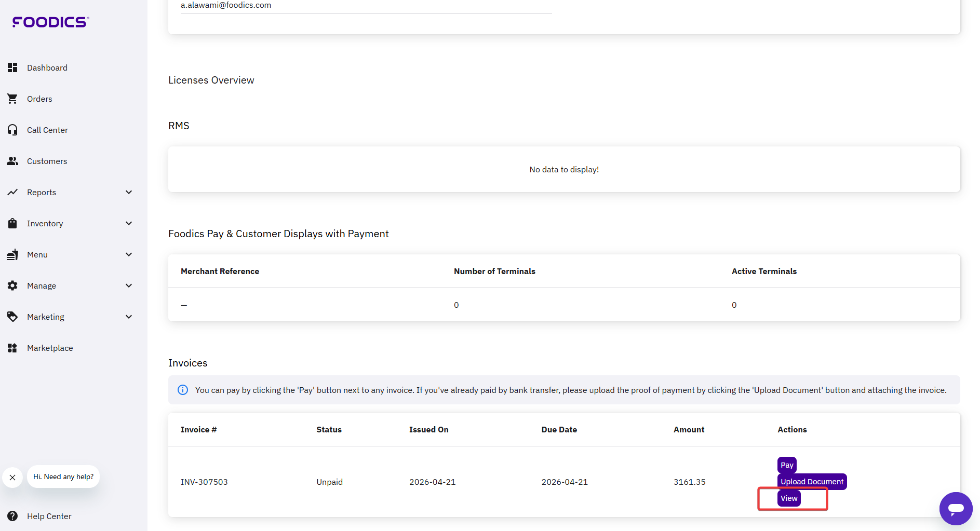View invoice INV-307503

pos(789,498)
